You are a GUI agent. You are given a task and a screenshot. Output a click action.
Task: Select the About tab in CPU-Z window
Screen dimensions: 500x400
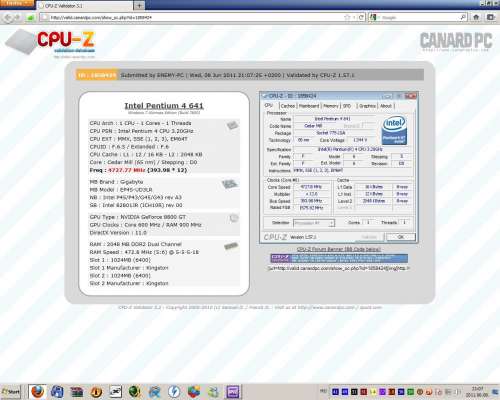[x=386, y=106]
